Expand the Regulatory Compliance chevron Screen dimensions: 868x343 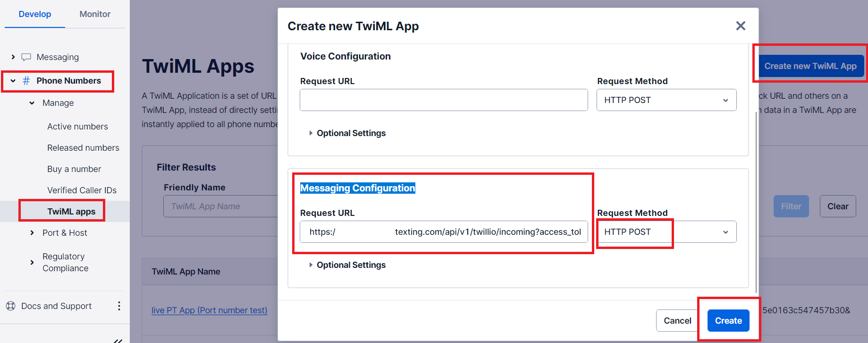pos(32,262)
